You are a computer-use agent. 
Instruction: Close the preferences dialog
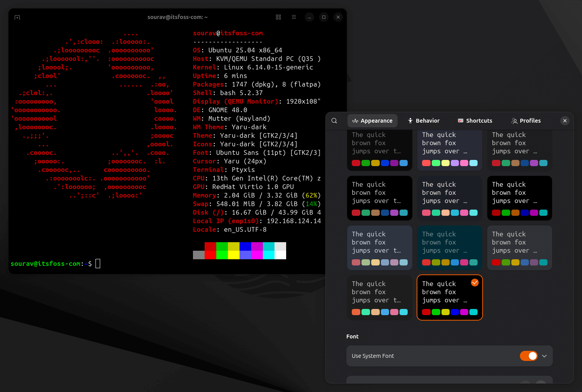click(565, 121)
